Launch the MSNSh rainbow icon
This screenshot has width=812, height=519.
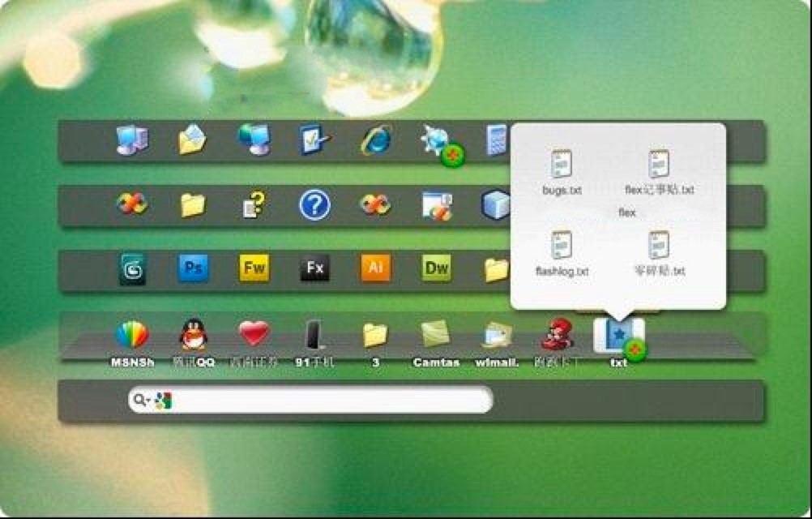tap(133, 335)
